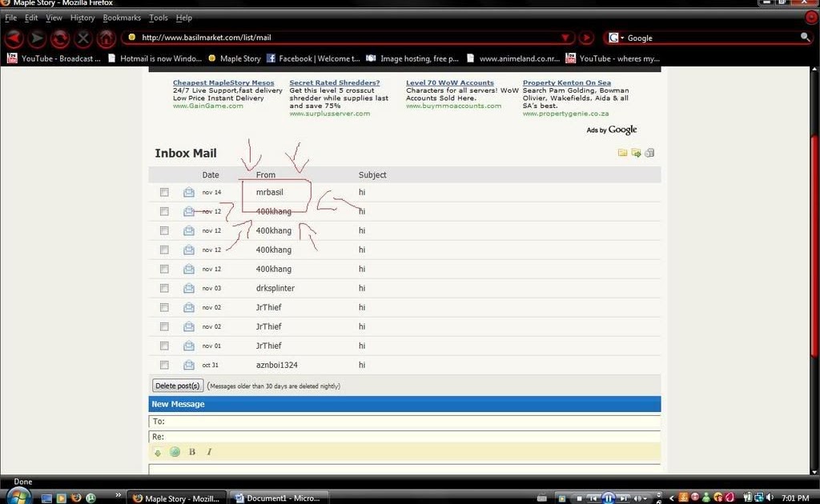Click the Forward navigation arrow
Image resolution: width=820 pixels, height=504 pixels.
(37, 38)
